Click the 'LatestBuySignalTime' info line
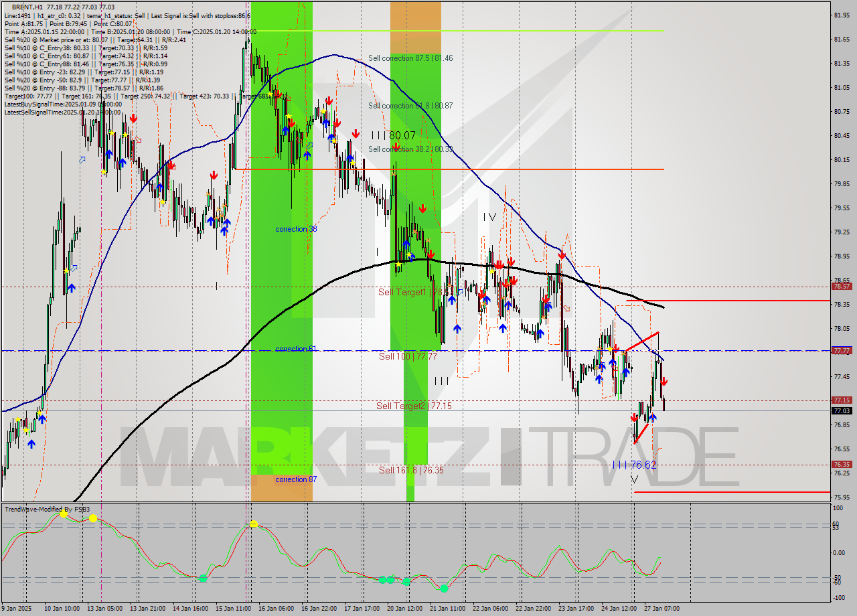Screen dimensions: 857x616 [63, 104]
